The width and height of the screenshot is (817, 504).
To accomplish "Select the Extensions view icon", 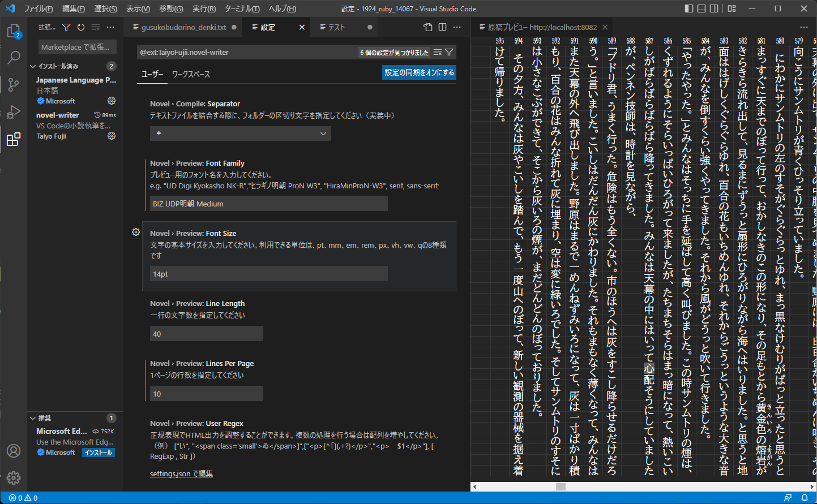I will point(14,139).
